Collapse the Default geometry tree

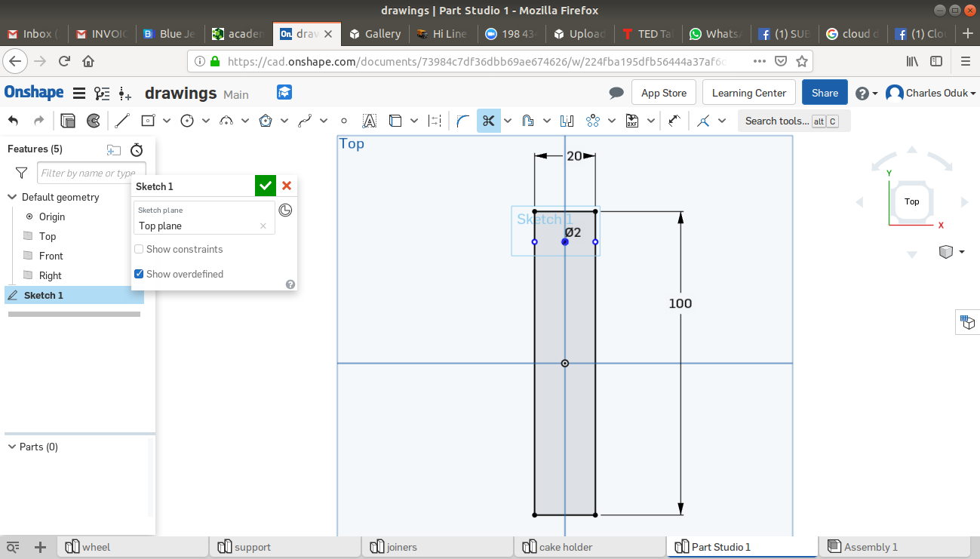point(12,197)
